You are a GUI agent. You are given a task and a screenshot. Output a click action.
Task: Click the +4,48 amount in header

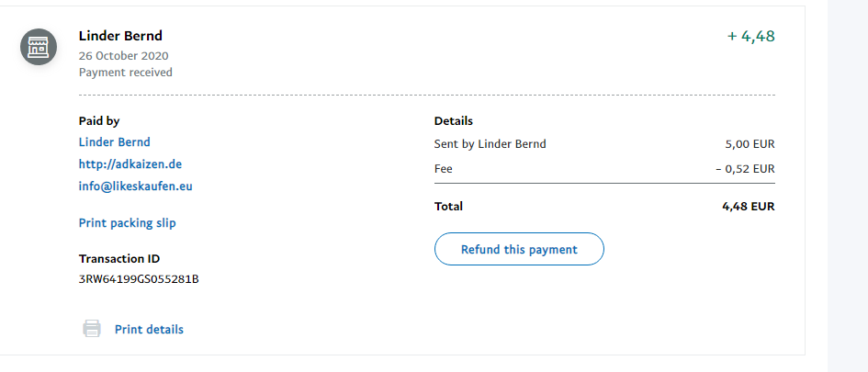(x=750, y=37)
